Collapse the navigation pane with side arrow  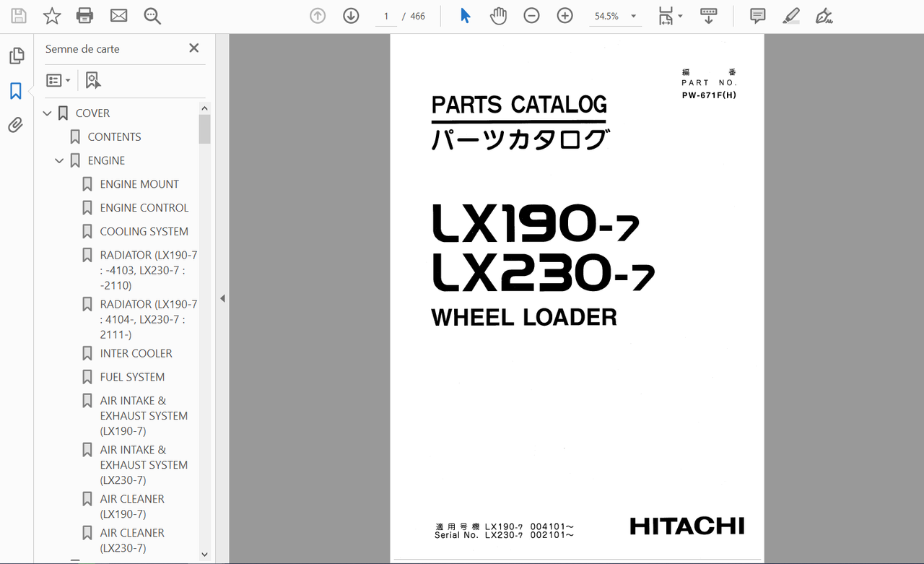[222, 298]
